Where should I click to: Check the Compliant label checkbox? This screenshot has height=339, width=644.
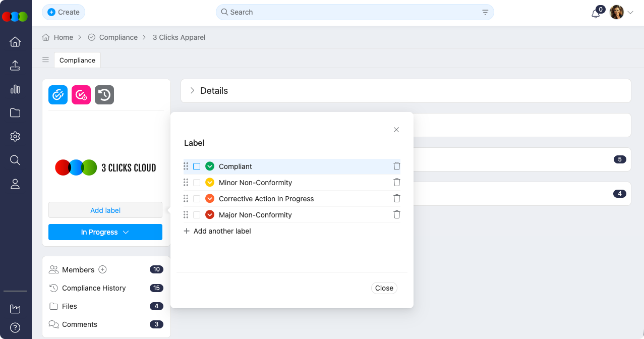(196, 166)
